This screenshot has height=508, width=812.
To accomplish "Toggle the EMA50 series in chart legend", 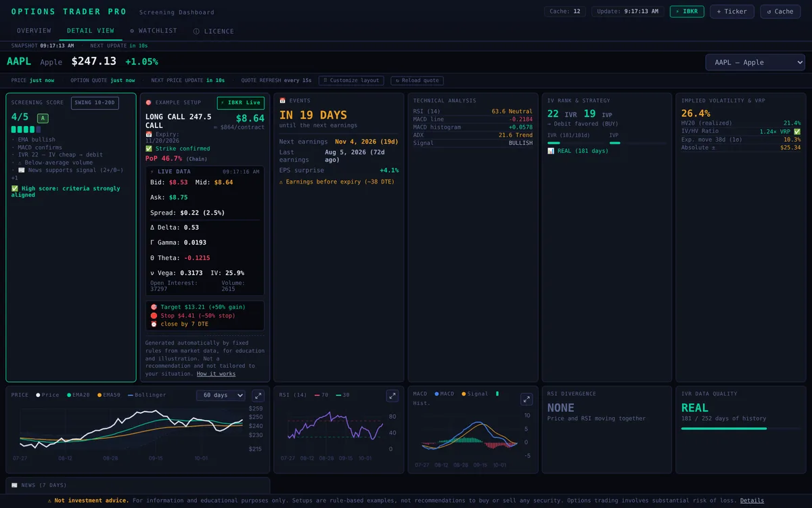I will pyautogui.click(x=109, y=395).
